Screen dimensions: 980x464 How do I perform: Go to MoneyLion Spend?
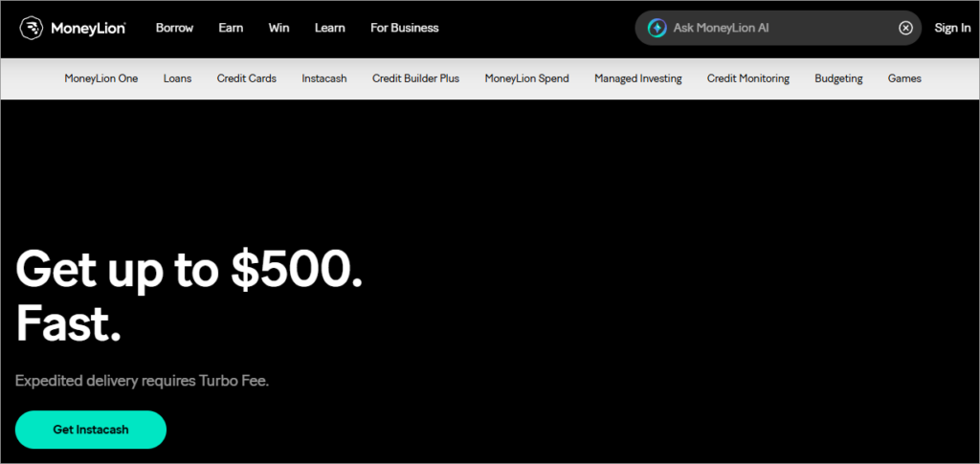pos(527,78)
